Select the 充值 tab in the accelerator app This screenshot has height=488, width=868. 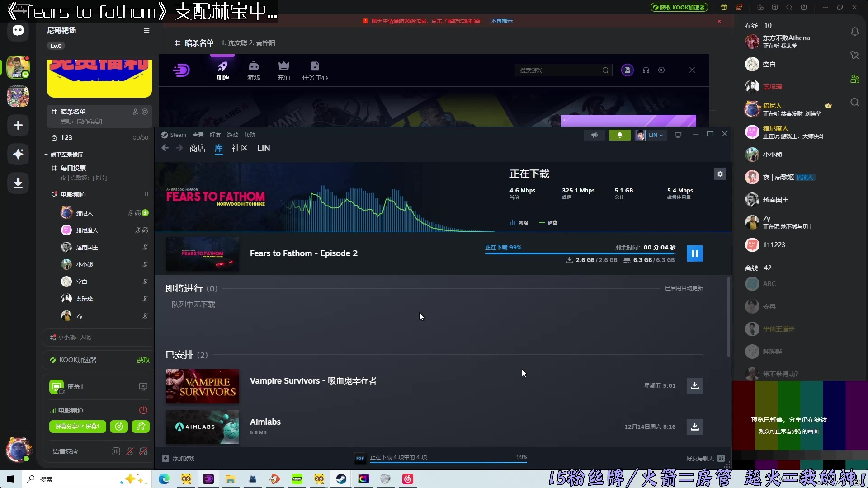pyautogui.click(x=284, y=71)
